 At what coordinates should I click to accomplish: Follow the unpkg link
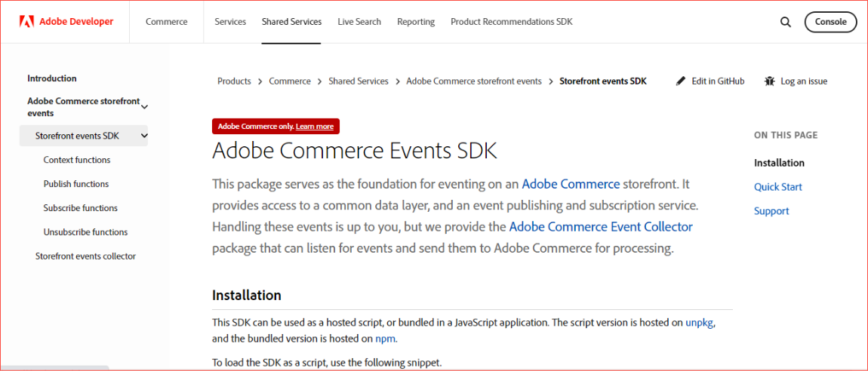700,323
